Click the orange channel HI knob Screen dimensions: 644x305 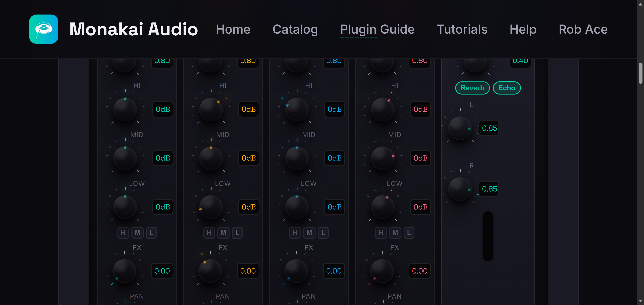coord(211,109)
